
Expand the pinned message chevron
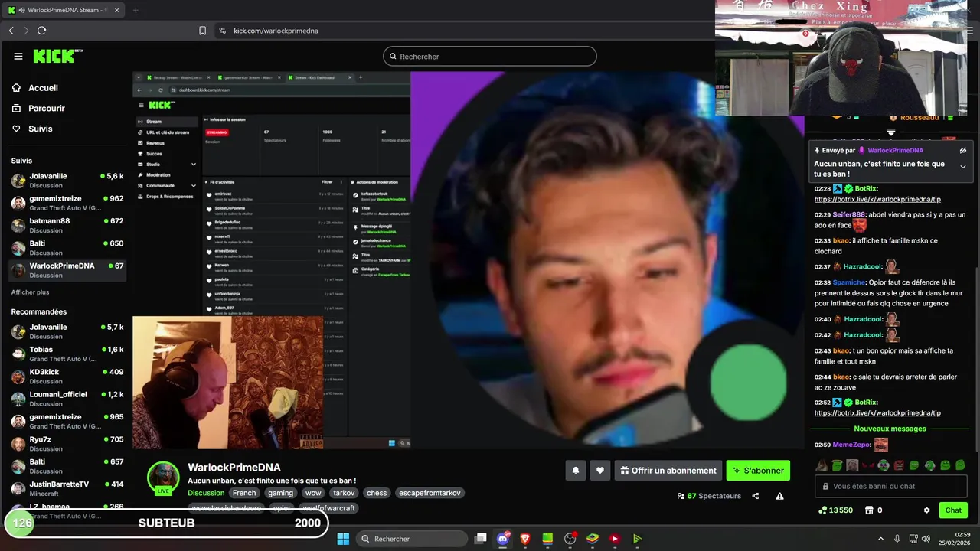click(x=963, y=167)
